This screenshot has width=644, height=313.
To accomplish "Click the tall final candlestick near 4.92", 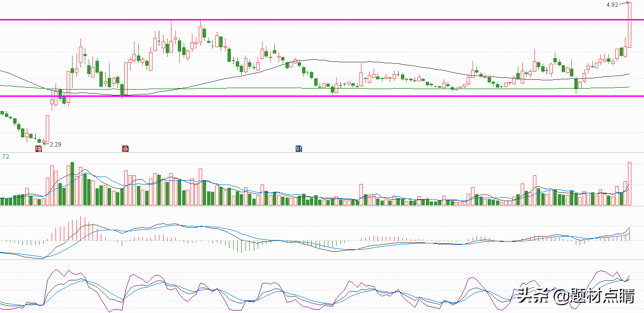I will click(630, 25).
